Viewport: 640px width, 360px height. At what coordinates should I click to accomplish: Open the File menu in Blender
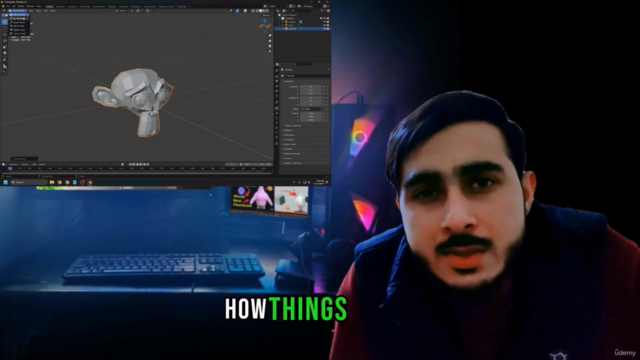[x=7, y=6]
